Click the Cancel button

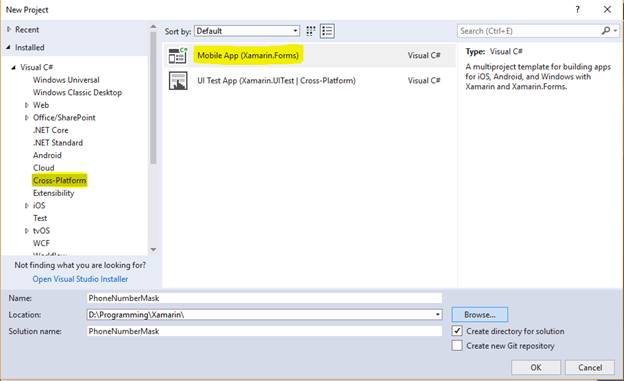coord(590,367)
